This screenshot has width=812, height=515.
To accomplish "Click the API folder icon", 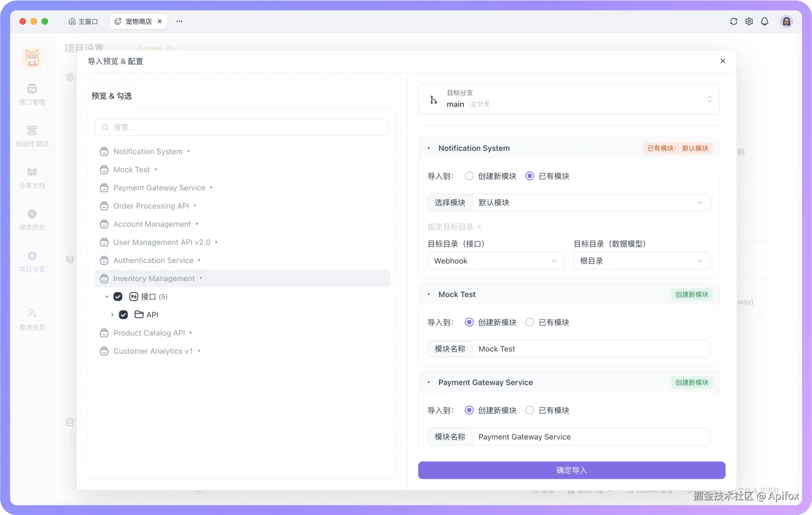I will [x=139, y=314].
